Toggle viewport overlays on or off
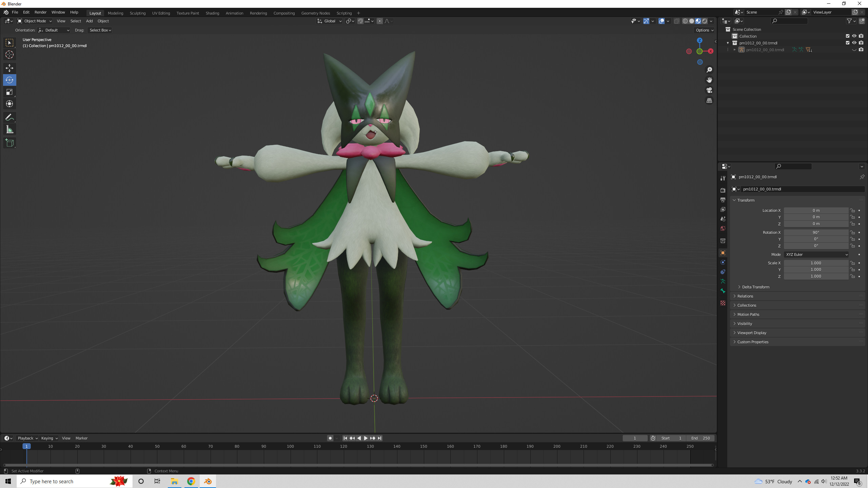This screenshot has width=868, height=488. tap(661, 21)
